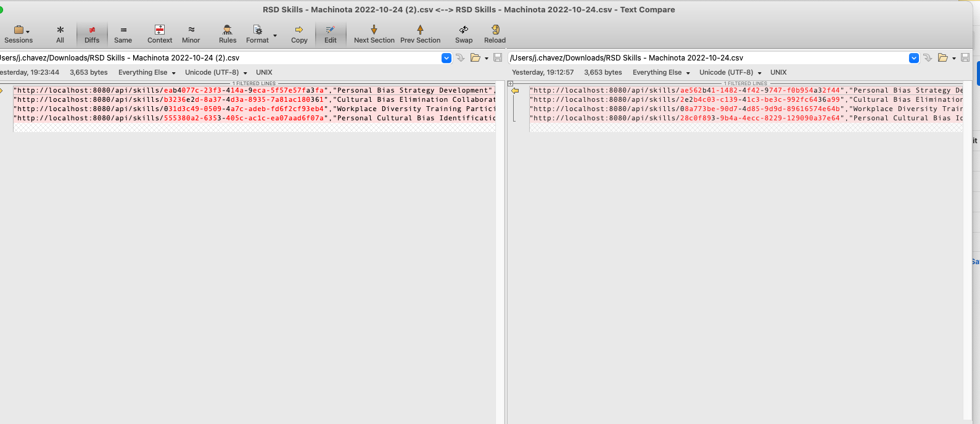Expand right folder icon dropdown arrow

pyautogui.click(x=954, y=59)
